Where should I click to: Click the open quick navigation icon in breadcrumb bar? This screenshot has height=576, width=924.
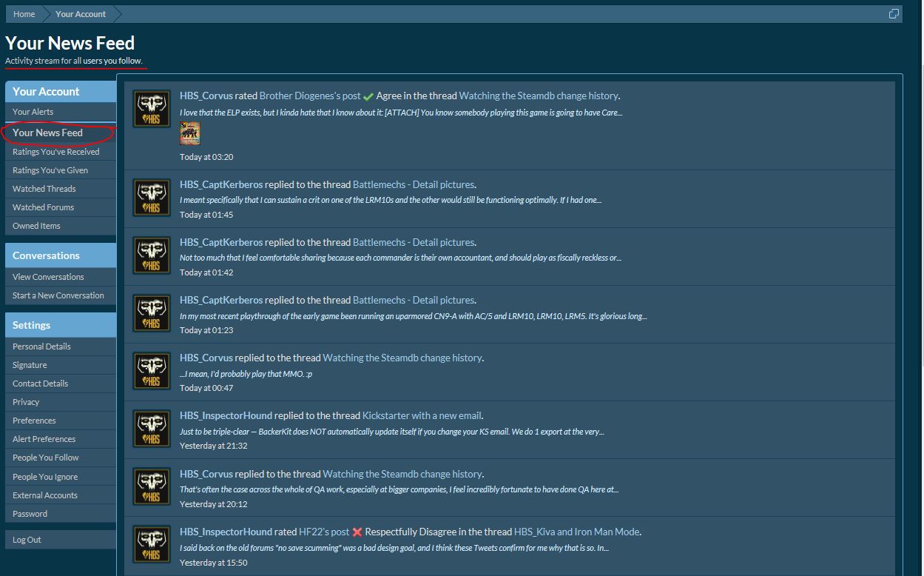[x=894, y=14]
